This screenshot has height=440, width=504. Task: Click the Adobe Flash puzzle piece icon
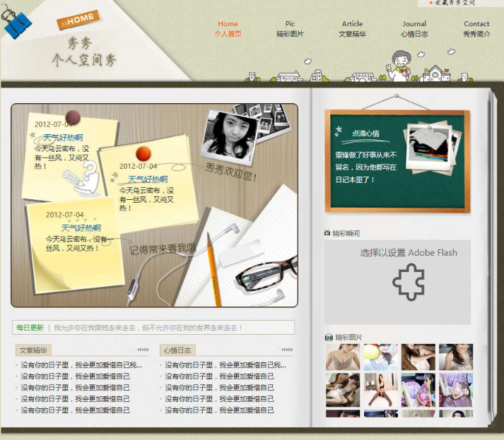pyautogui.click(x=408, y=283)
